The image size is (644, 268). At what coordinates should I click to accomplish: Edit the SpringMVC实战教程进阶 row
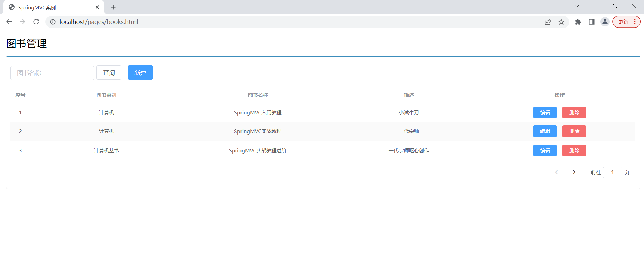tap(545, 150)
